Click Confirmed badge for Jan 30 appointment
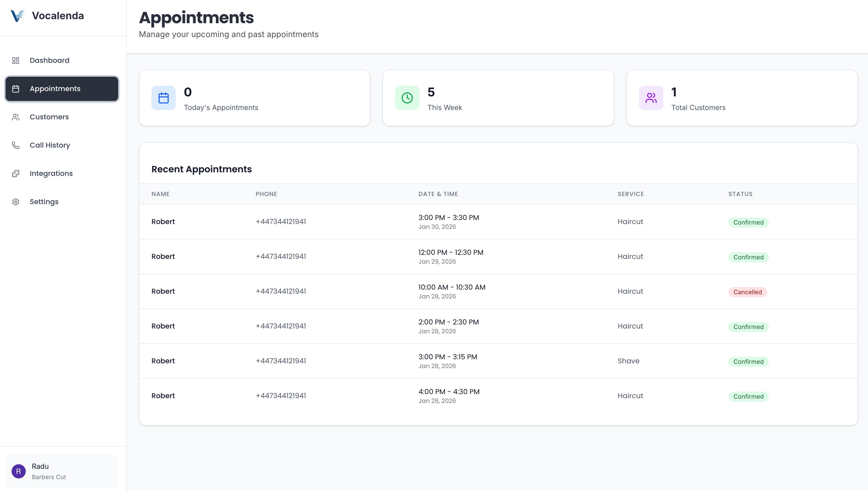This screenshot has height=491, width=868. point(748,223)
